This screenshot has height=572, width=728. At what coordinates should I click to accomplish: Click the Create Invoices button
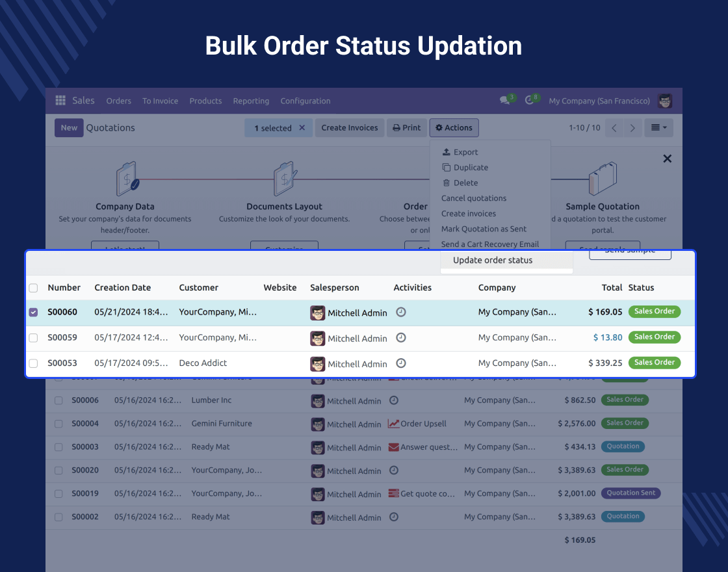350,127
